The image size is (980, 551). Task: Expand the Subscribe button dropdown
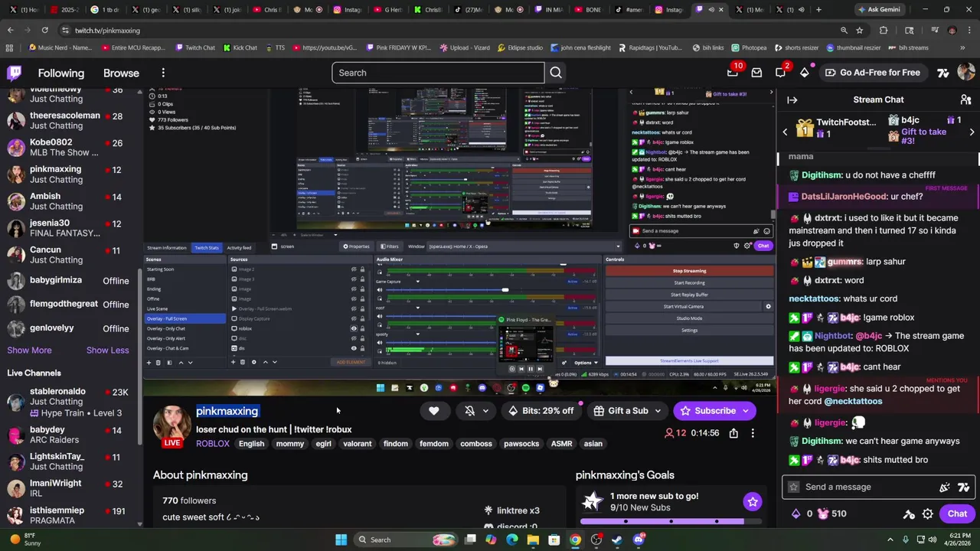[x=745, y=411]
